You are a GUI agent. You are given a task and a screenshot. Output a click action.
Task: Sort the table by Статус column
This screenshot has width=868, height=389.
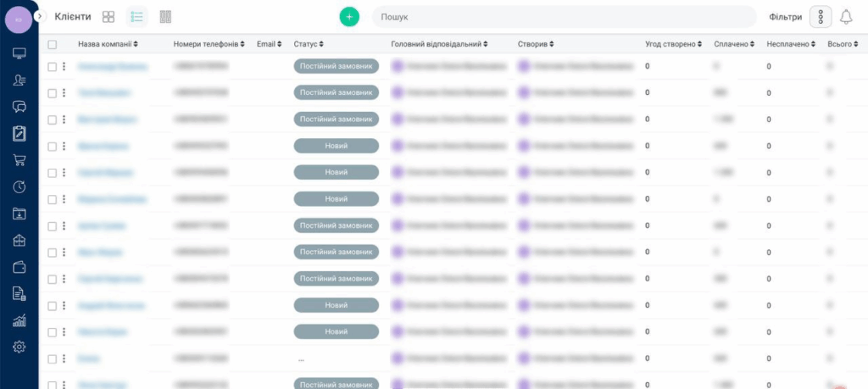[309, 44]
